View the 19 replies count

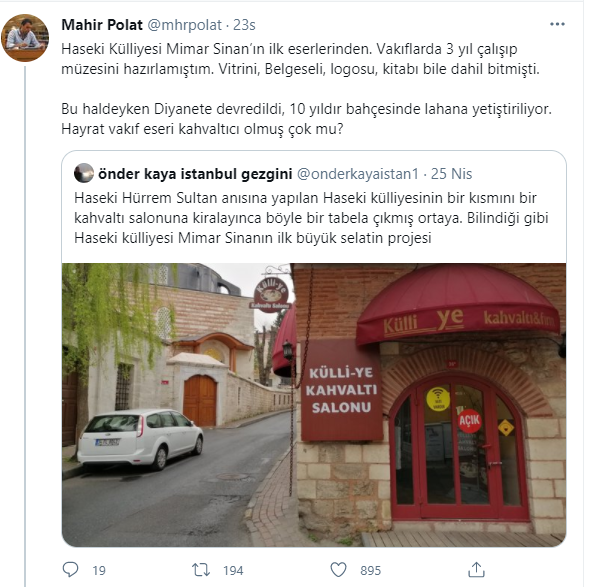[x=99, y=570]
